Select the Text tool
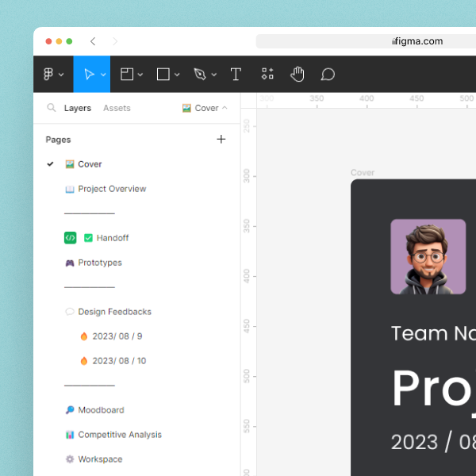This screenshot has height=476, width=476. point(236,74)
